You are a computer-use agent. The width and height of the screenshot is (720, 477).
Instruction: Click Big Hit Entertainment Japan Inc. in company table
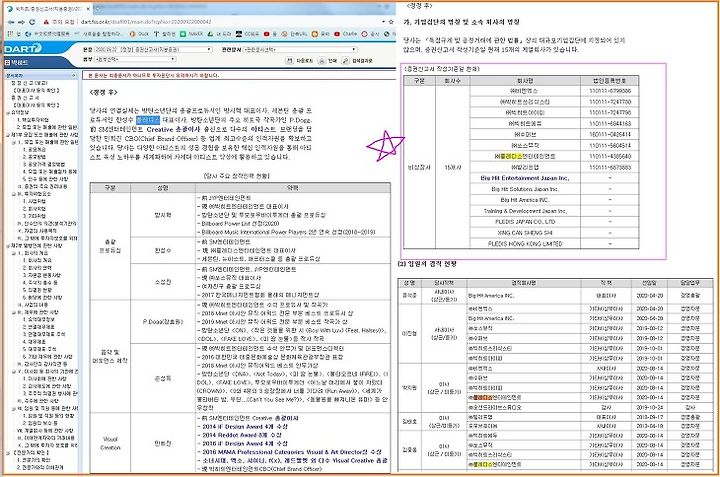click(x=525, y=178)
